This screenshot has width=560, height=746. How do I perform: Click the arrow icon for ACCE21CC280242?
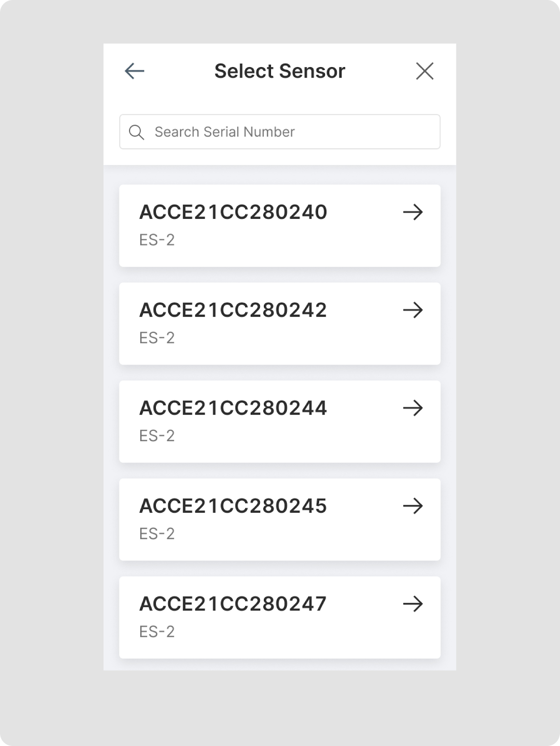tap(413, 310)
